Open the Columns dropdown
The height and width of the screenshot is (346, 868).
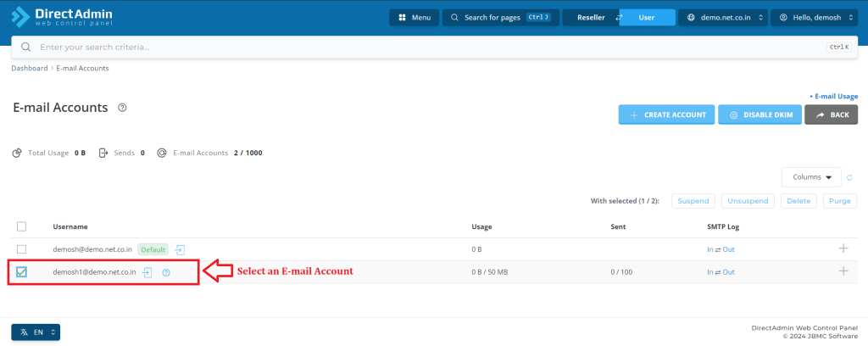pos(811,177)
